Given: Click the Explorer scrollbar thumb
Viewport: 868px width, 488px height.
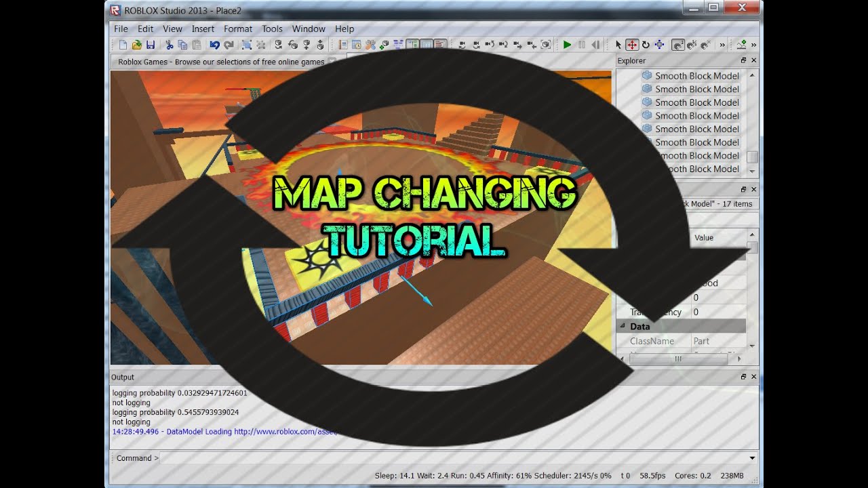Looking at the screenshot, I should tap(752, 157).
